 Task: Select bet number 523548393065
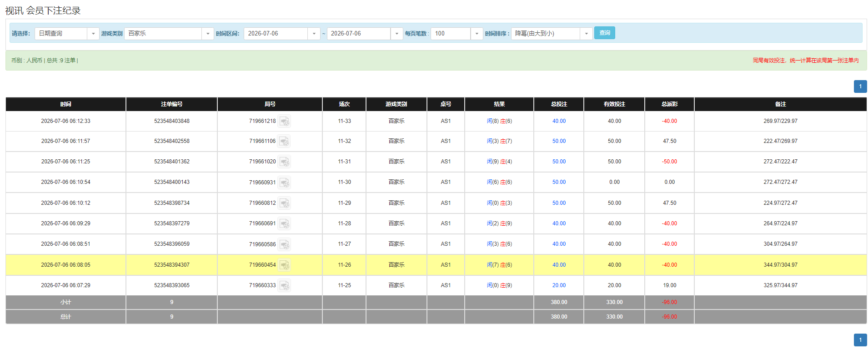172,285
